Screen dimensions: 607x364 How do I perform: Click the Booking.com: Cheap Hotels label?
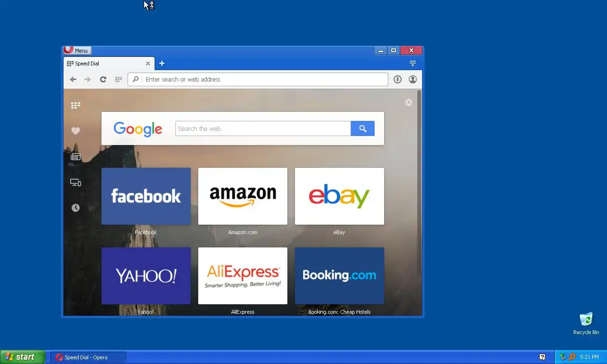pyautogui.click(x=339, y=312)
